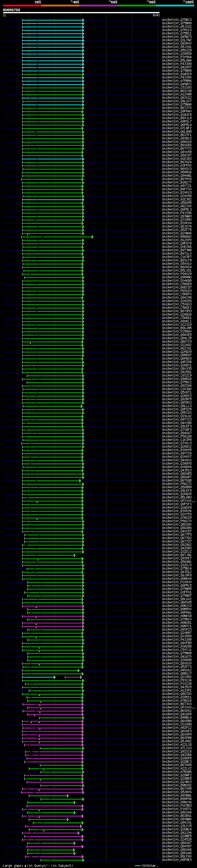This screenshot has height=868, width=197.
Task: Select hit label UniRef100_A5JSU2
Action: point(177,26)
